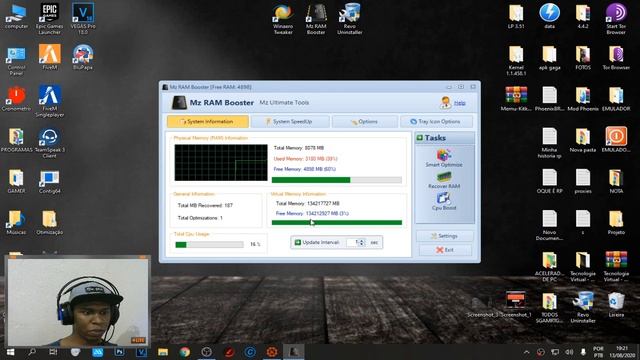Open the Tor Browser folder icon

point(616,58)
